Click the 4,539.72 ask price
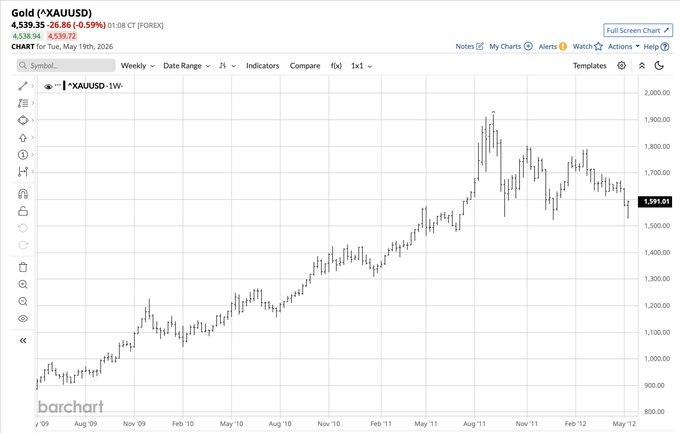 pyautogui.click(x=62, y=36)
